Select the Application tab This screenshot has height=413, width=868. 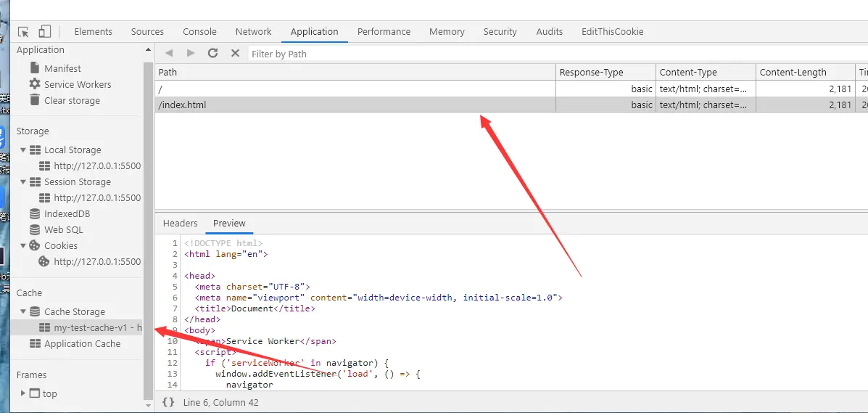[315, 32]
